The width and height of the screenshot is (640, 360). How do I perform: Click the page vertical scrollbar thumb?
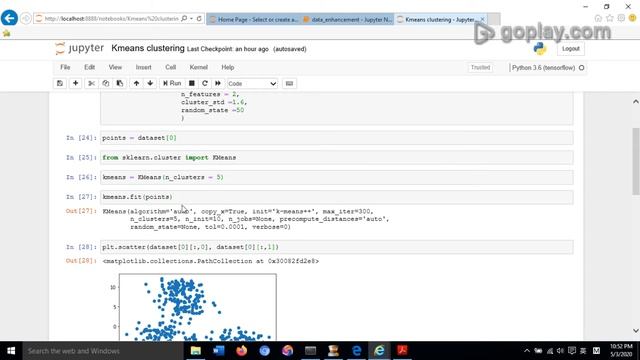[636, 161]
